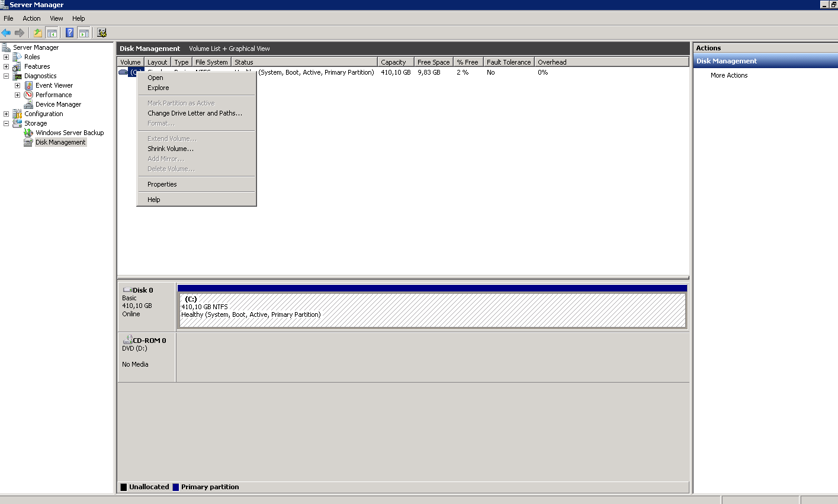Viewport: 838px width, 504px height.
Task: Click the black Unallocated legend swatch
Action: (x=124, y=487)
